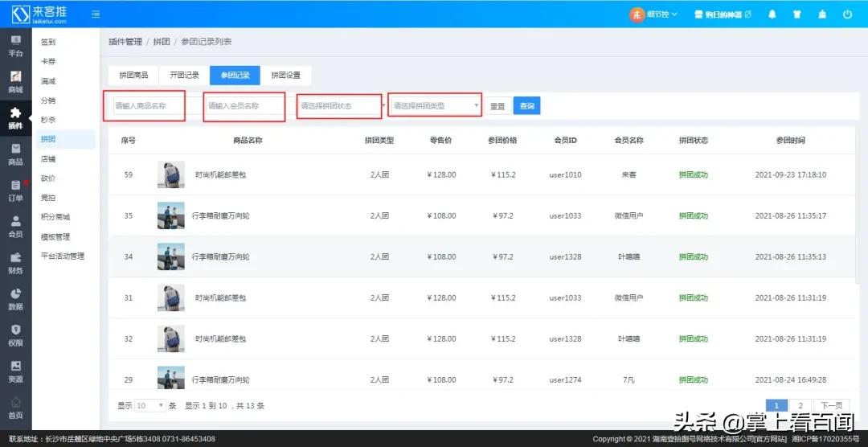Switch to the 拼团商品 tab
Image resolution: width=868 pixels, height=447 pixels.
point(133,76)
